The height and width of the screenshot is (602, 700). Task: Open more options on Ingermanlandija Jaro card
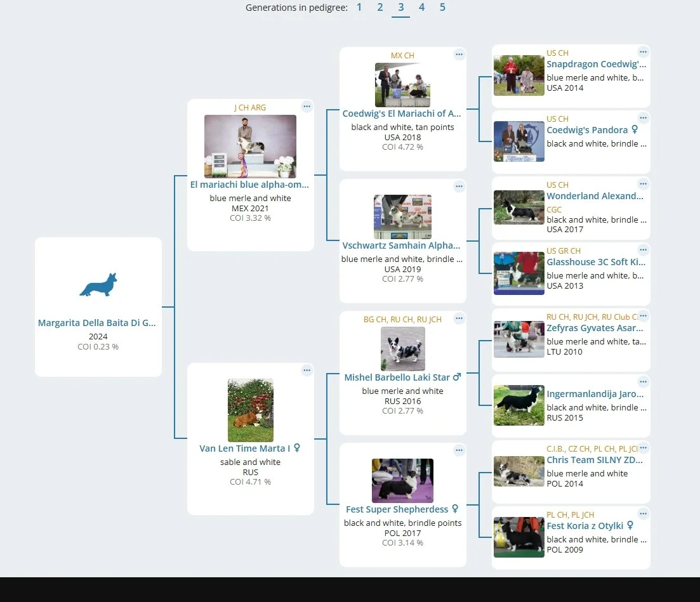pyautogui.click(x=643, y=382)
